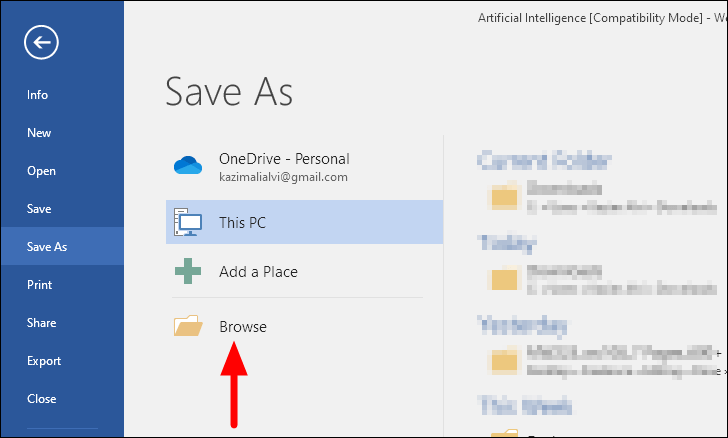Screen dimensions: 728x438
Task: Open the folder under Current Folder heading
Action: [x=503, y=197]
